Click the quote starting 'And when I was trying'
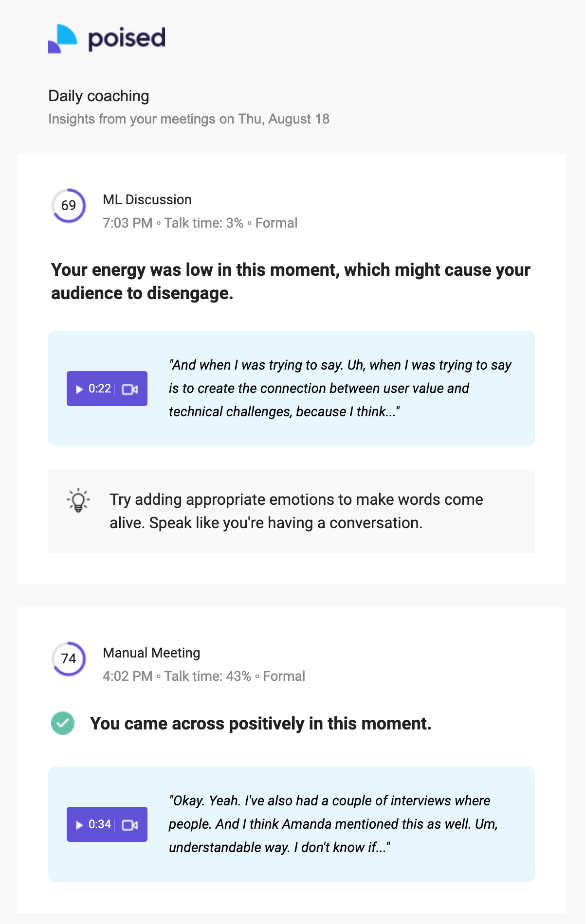 tap(340, 388)
